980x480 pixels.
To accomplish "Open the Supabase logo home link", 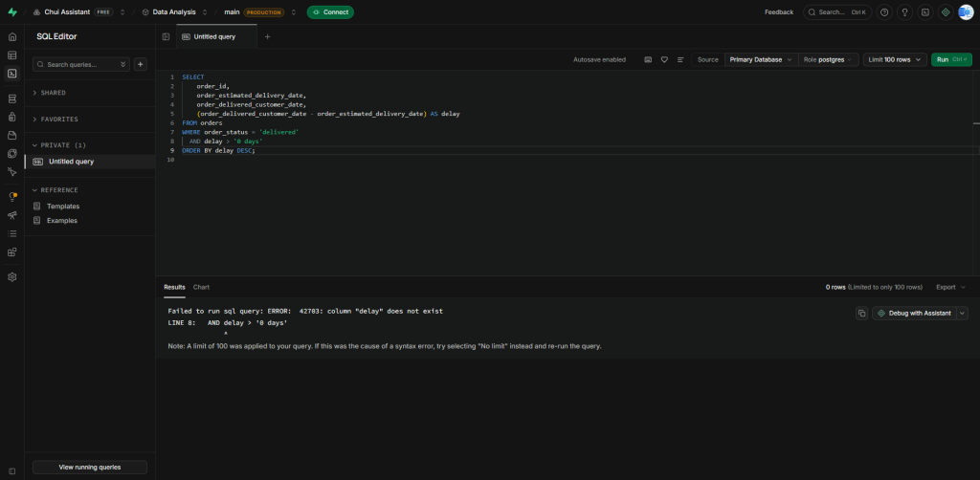I will pos(11,11).
